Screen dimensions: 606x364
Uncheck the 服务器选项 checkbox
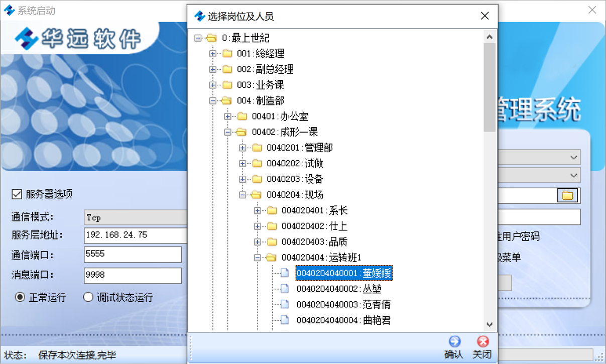tap(17, 194)
